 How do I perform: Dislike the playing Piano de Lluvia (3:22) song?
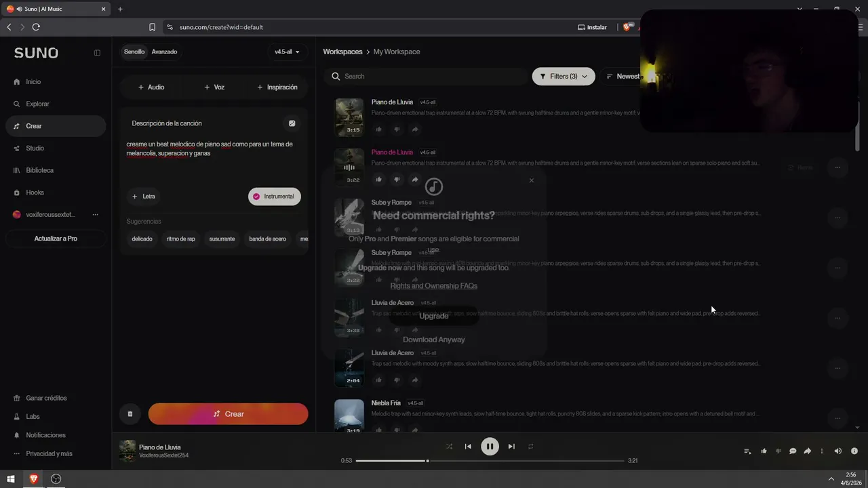[397, 180]
